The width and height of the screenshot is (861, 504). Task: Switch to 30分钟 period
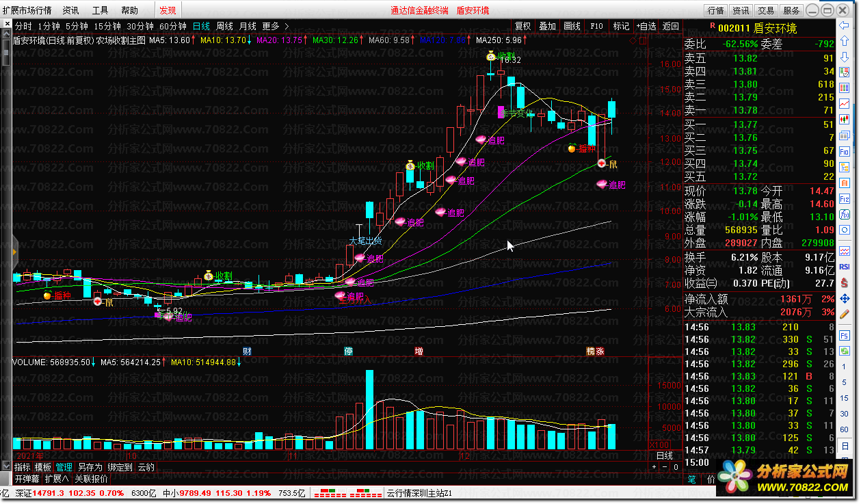tap(140, 26)
